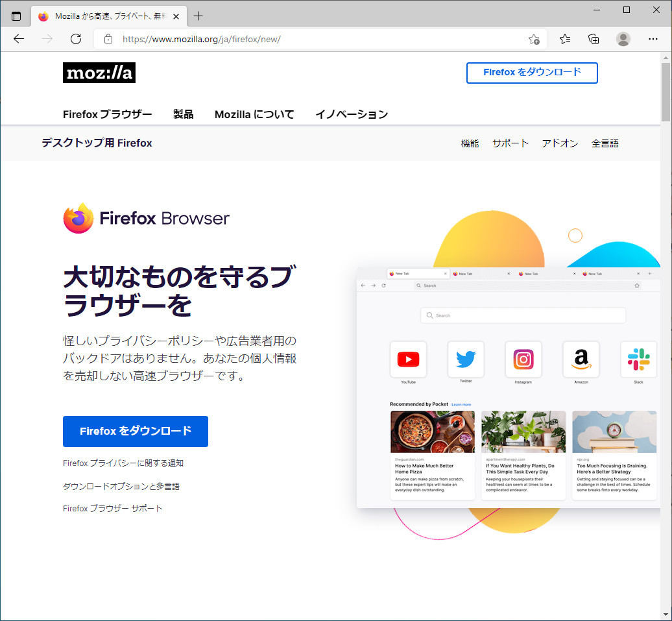Click the vertical scrollbar thumb
Image resolution: width=672 pixels, height=621 pixels.
click(x=666, y=92)
